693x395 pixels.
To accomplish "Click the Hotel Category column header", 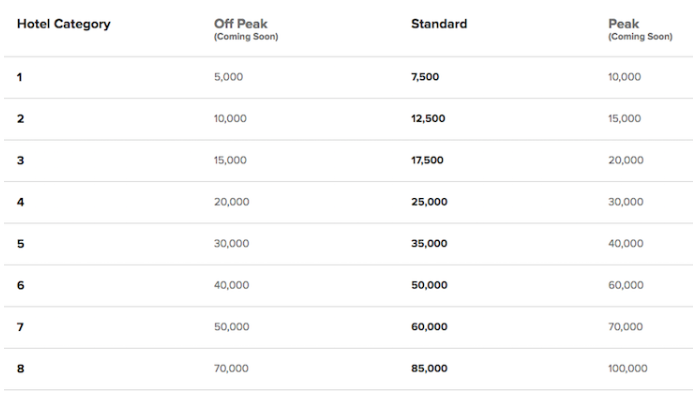I will coord(64,24).
